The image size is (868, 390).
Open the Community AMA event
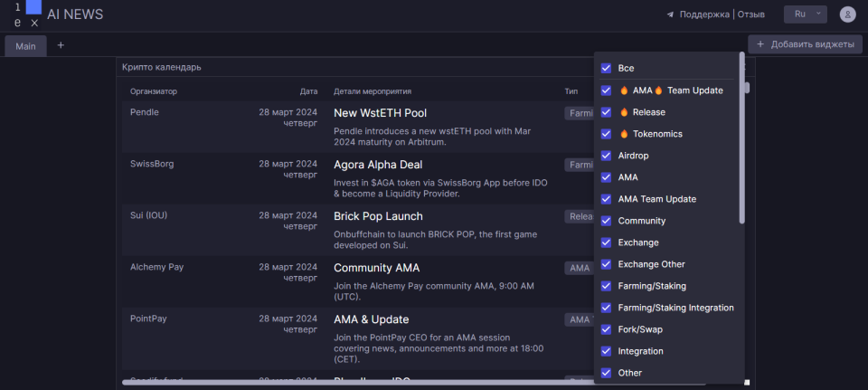click(376, 268)
